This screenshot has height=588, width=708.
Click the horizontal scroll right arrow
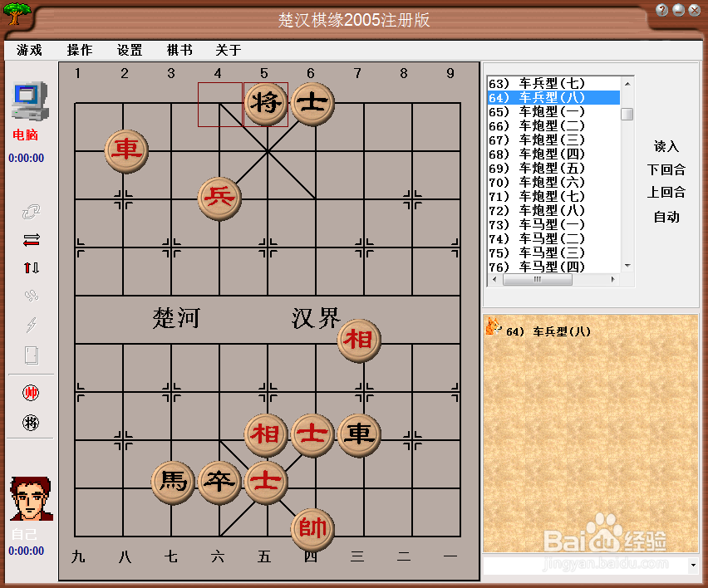coord(612,279)
